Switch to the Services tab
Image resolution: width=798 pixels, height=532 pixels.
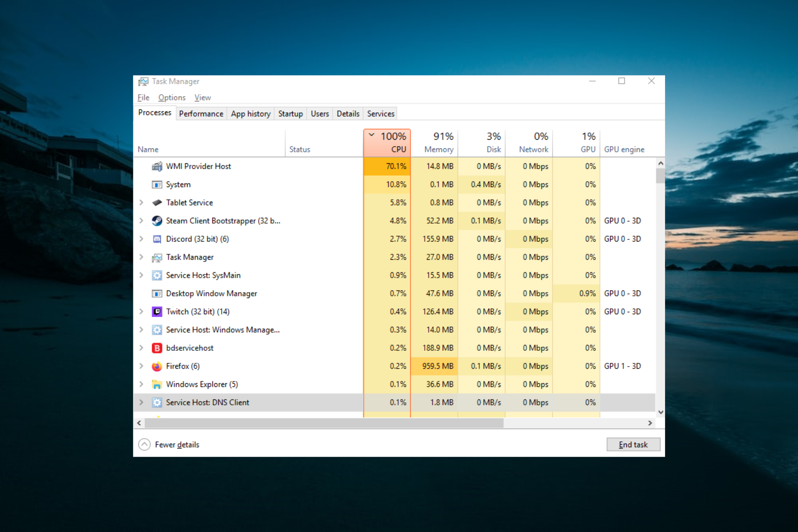pos(381,114)
